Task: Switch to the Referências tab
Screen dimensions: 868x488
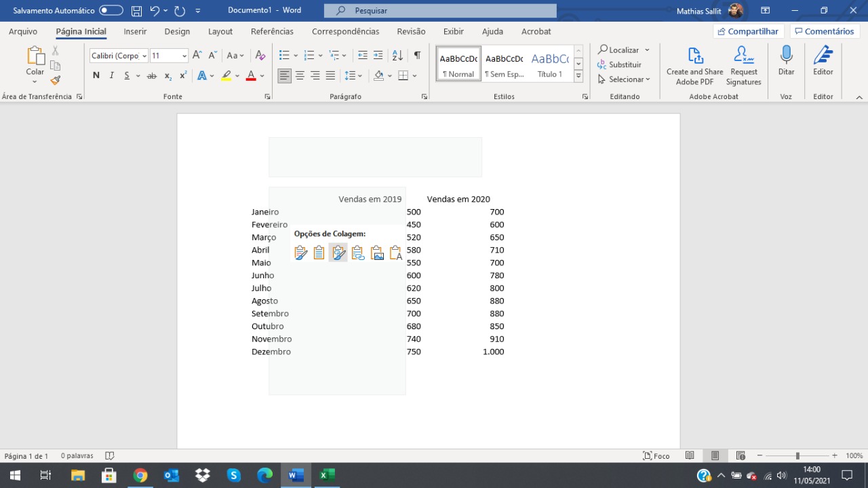Action: (x=272, y=32)
